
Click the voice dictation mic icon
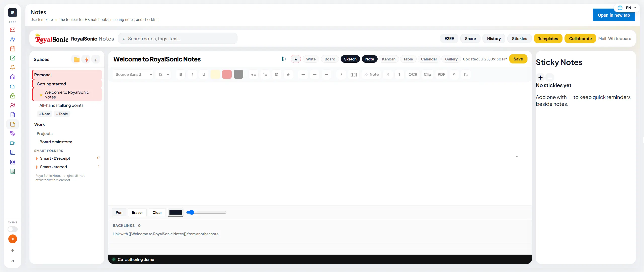(x=399, y=75)
